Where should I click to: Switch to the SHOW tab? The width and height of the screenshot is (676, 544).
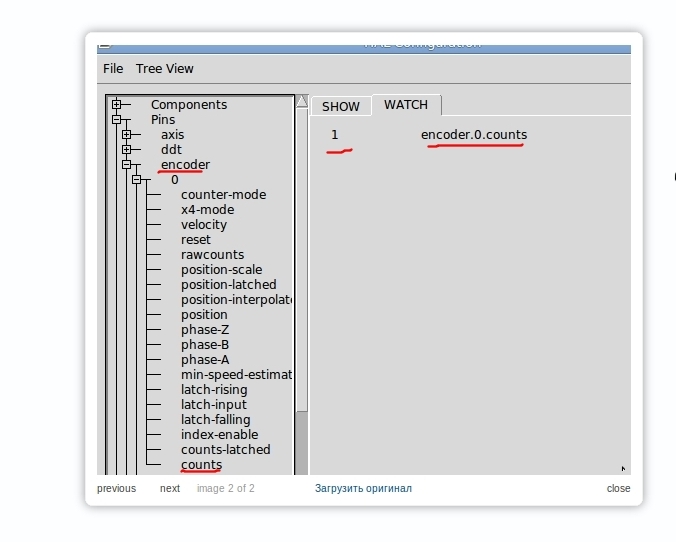tap(341, 106)
